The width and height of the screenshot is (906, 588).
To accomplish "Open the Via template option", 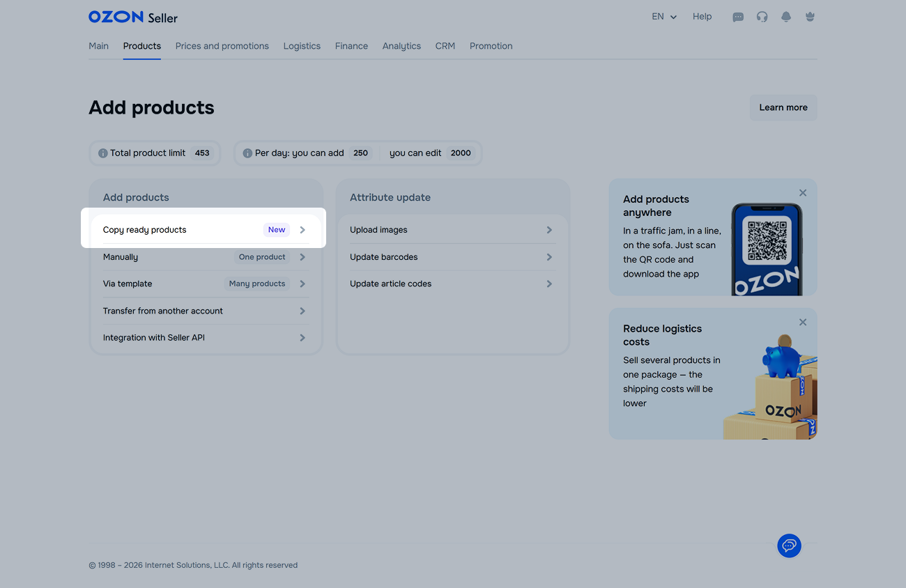I will (x=205, y=284).
